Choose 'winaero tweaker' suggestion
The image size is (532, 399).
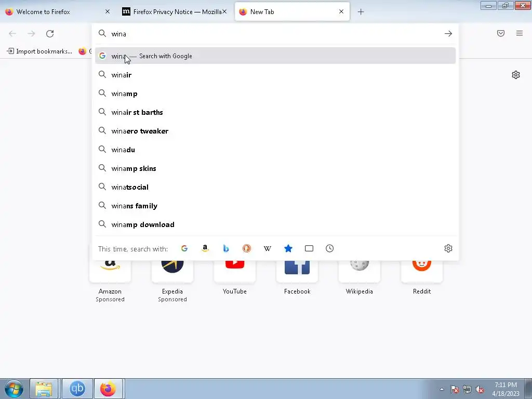(275, 130)
